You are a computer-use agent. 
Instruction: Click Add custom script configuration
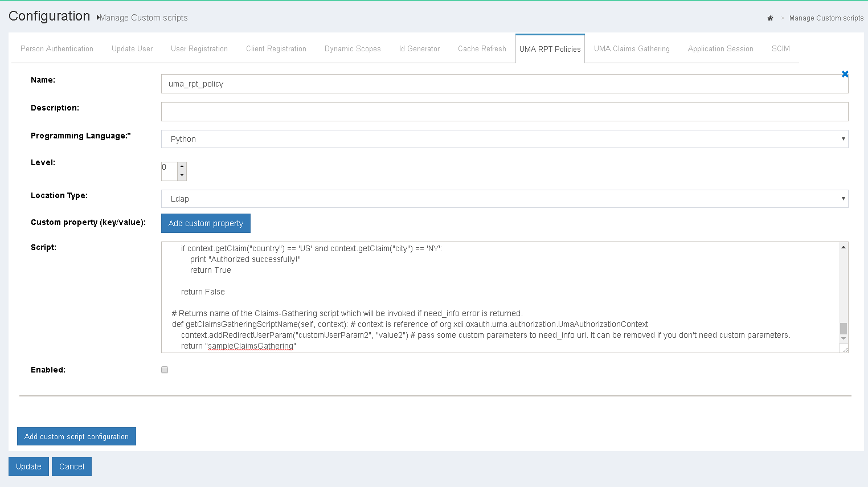[76, 436]
